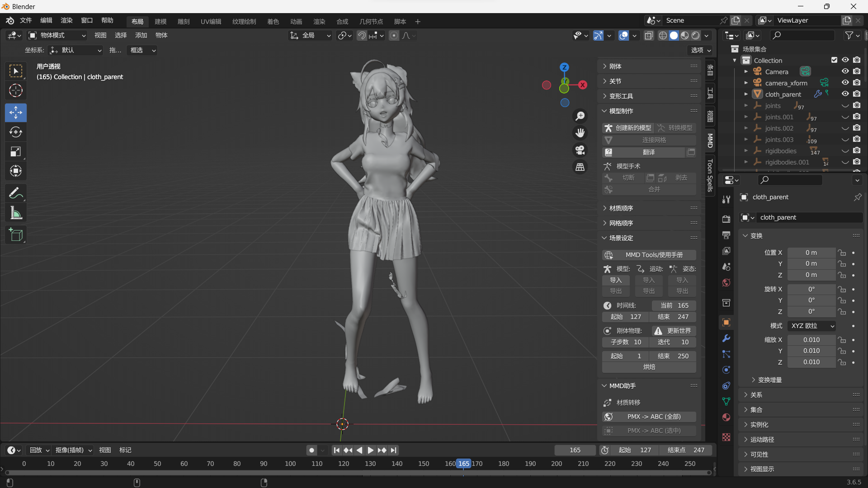Click Create New Model button
Viewport: 868px width, 488px height.
point(628,128)
